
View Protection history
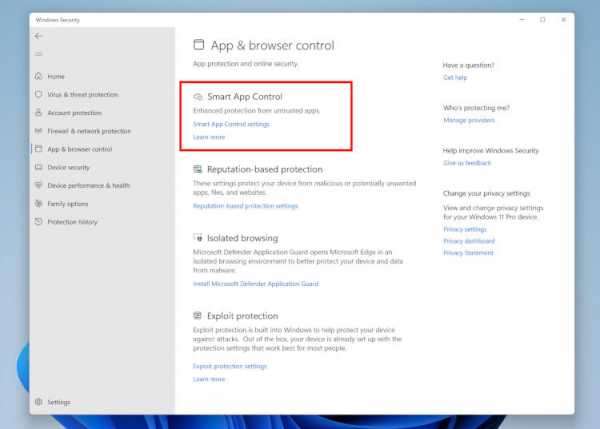pos(72,222)
